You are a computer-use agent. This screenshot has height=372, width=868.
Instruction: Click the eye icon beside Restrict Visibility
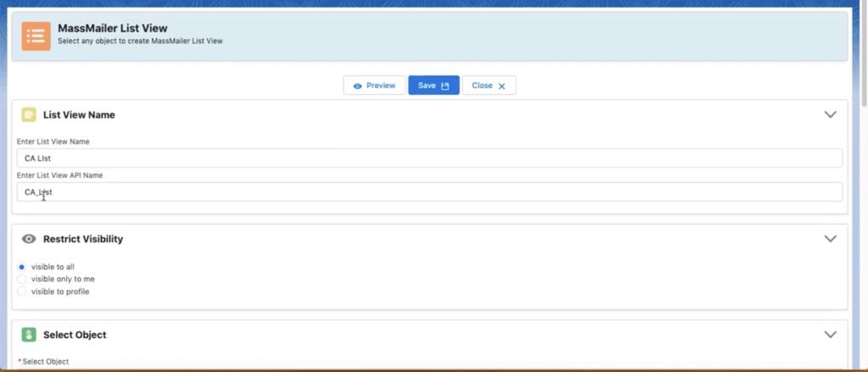coord(29,239)
